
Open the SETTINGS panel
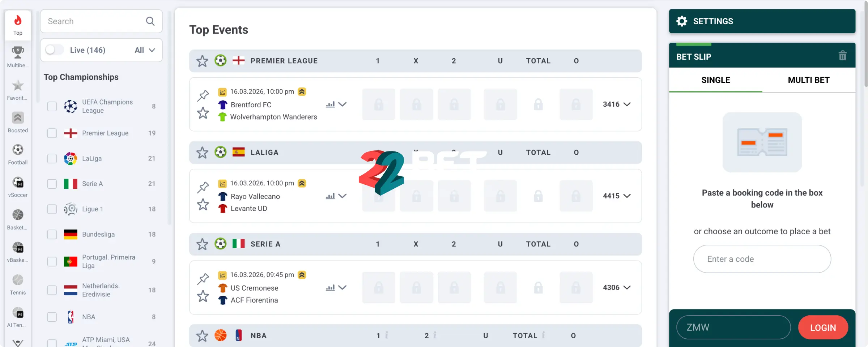coord(762,21)
